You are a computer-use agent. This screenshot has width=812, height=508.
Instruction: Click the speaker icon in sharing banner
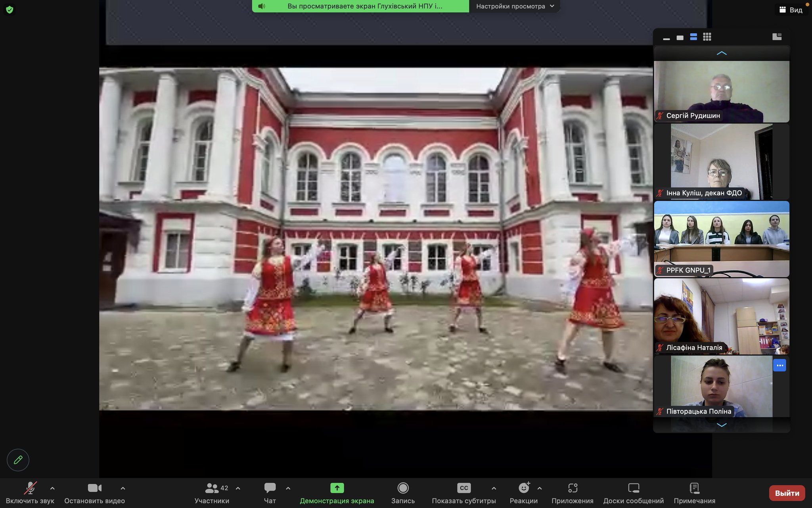click(262, 6)
